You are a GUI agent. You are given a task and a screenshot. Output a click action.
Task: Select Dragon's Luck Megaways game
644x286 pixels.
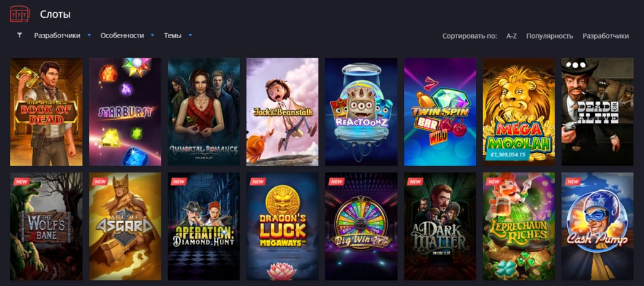click(283, 226)
